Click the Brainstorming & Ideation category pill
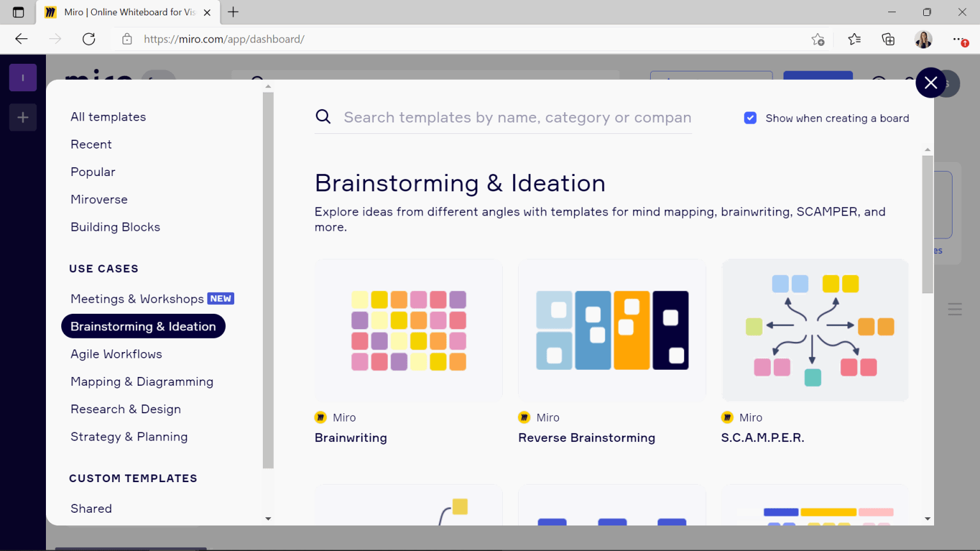The width and height of the screenshot is (980, 551). [143, 326]
